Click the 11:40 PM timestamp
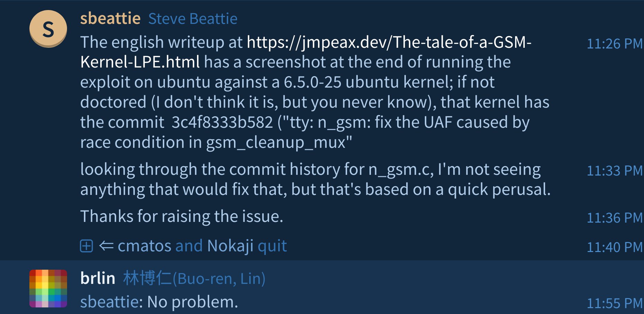The width and height of the screenshot is (644, 314). pos(615,247)
